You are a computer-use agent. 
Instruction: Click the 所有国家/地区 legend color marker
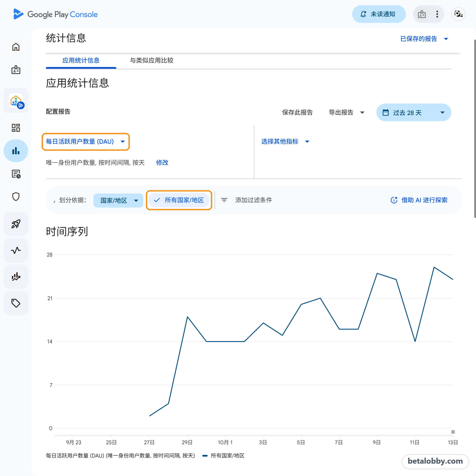point(205,456)
